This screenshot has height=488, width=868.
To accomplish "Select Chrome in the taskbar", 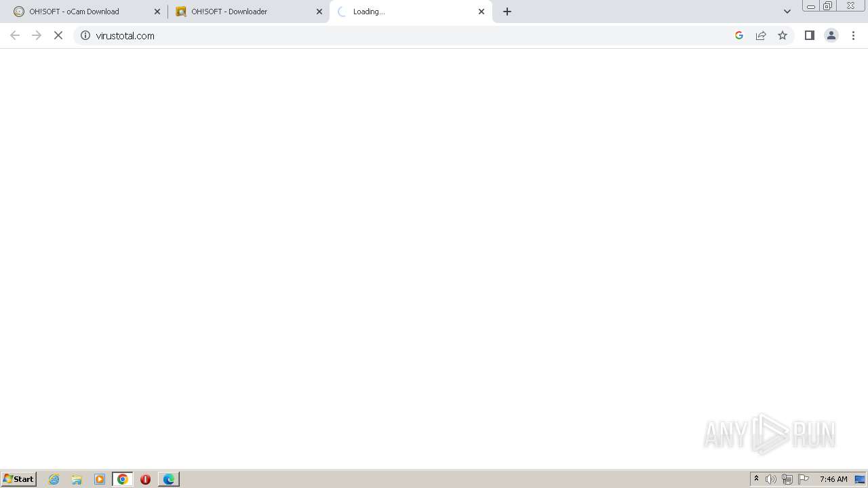I will pos(123,479).
